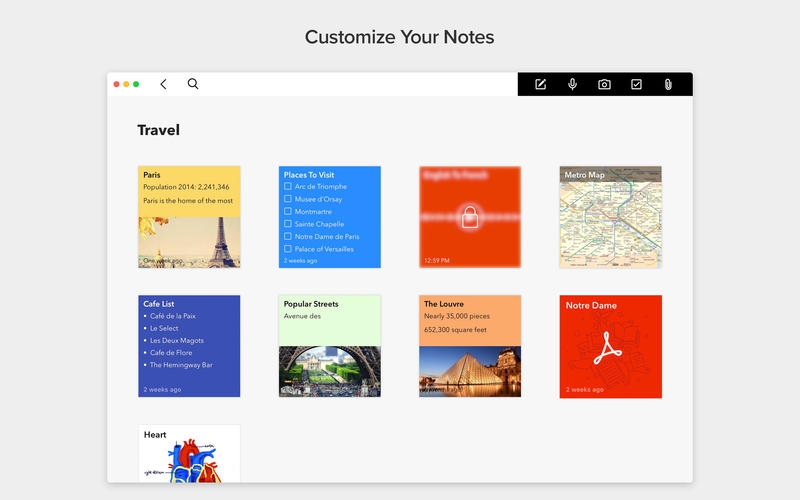Screen dimensions: 800x500
Task: Tick the Musee d'Orsay checkbox
Action: 288,199
